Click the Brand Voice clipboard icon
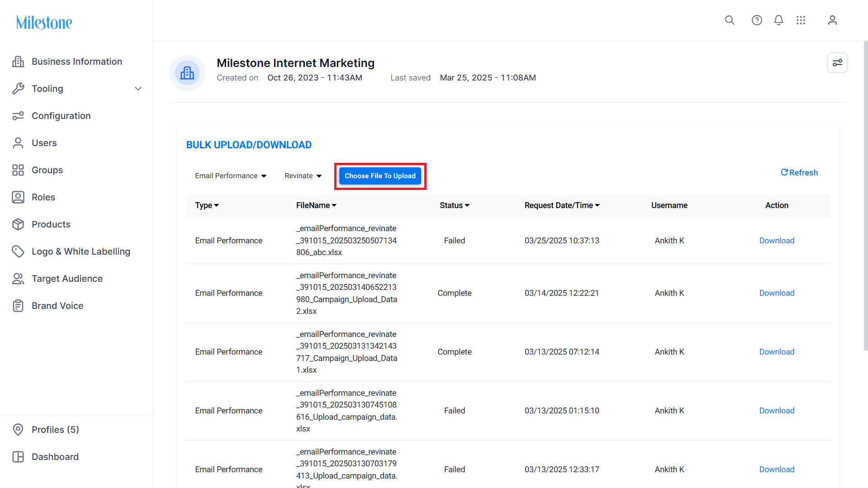Viewport: 868px width, 488px height. tap(18, 306)
